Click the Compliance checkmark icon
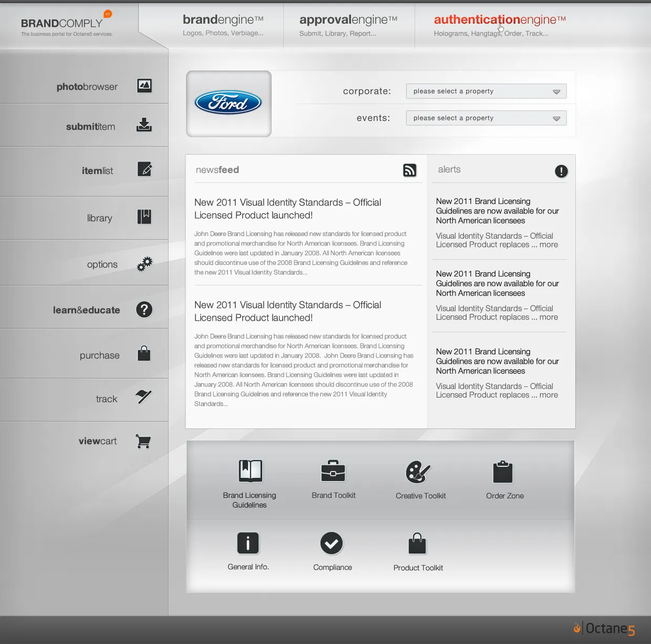 pyautogui.click(x=332, y=543)
